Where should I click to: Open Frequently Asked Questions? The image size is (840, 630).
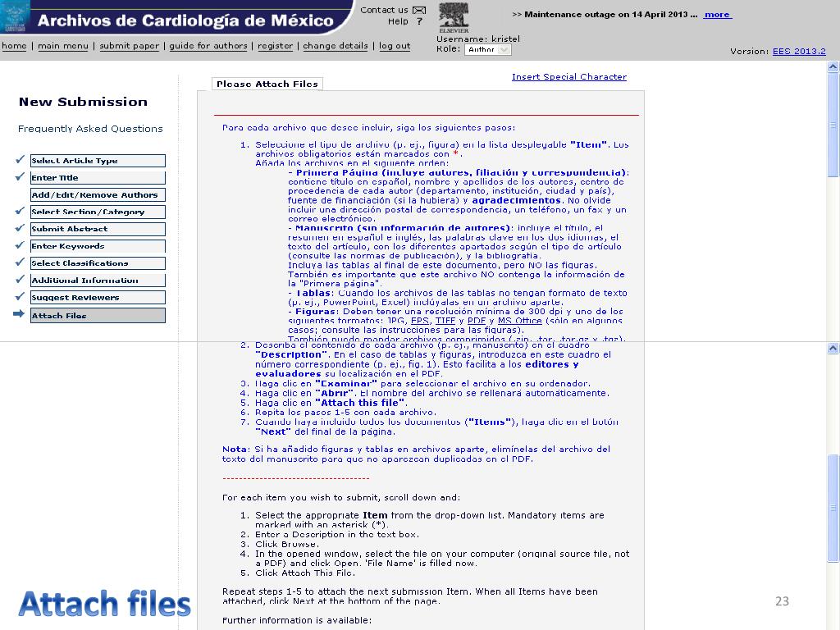(x=90, y=129)
